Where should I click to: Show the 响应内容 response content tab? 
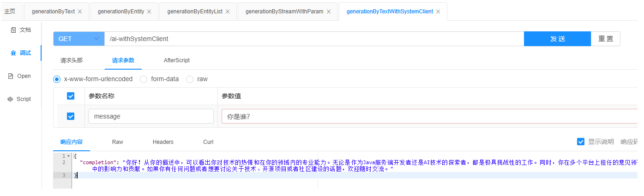(72, 142)
